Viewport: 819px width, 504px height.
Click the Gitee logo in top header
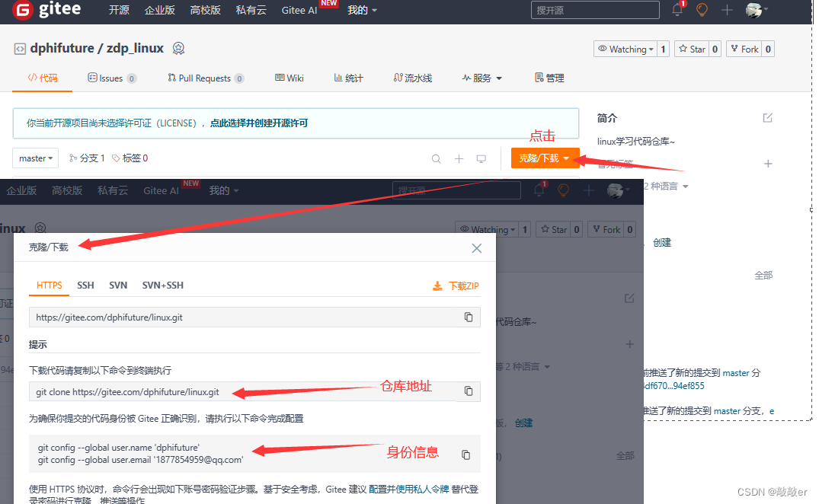[x=46, y=9]
